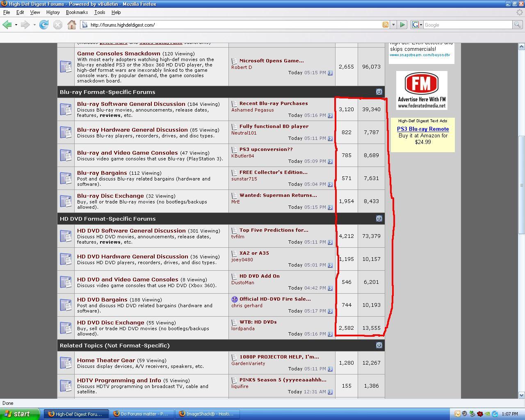The image size is (525, 420).
Task: Switch to 'Do Forums matter' taskbar window
Action: point(142,414)
